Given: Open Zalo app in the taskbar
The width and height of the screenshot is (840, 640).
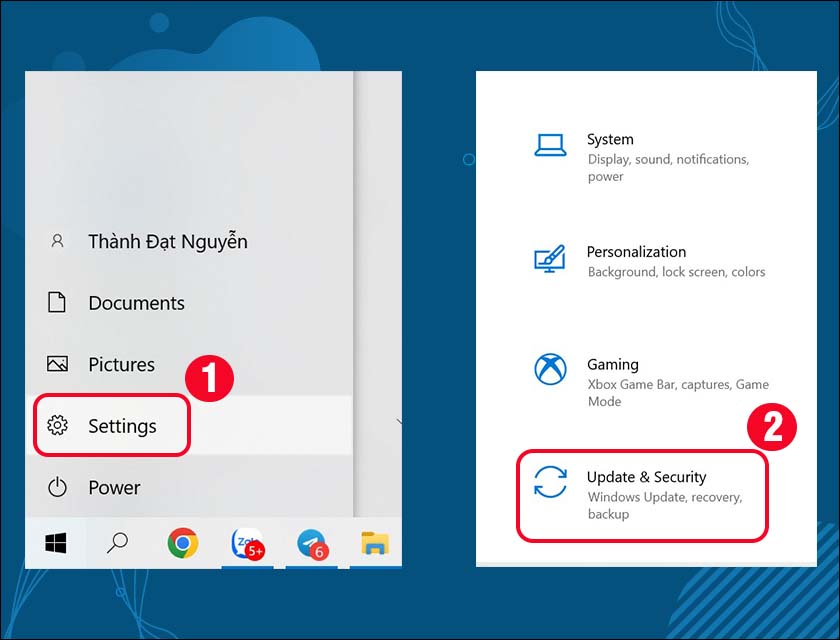Looking at the screenshot, I should coord(245,543).
